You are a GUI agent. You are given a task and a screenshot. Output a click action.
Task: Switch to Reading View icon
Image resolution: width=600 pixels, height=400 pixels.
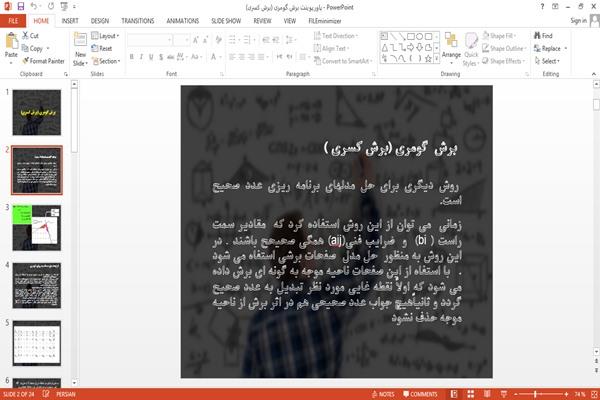coord(487,394)
